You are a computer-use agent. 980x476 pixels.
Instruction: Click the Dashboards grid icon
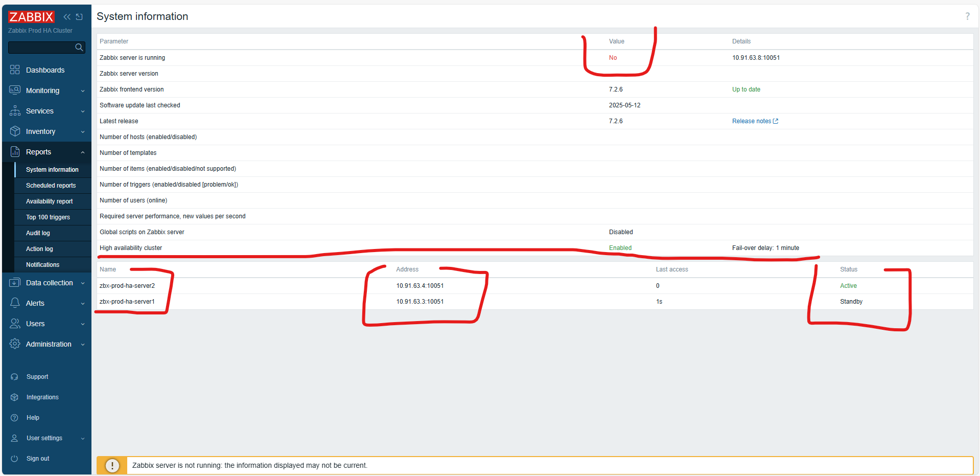click(x=15, y=70)
